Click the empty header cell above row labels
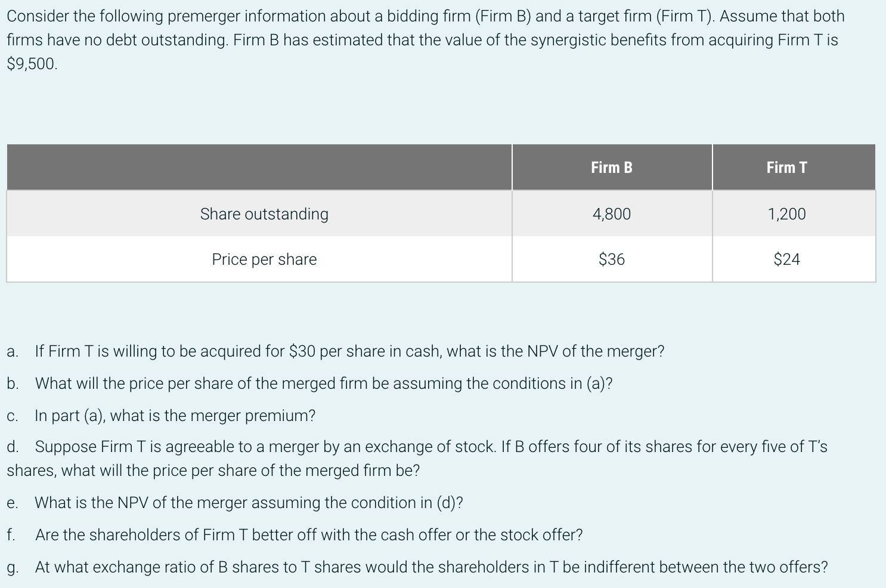 259,168
